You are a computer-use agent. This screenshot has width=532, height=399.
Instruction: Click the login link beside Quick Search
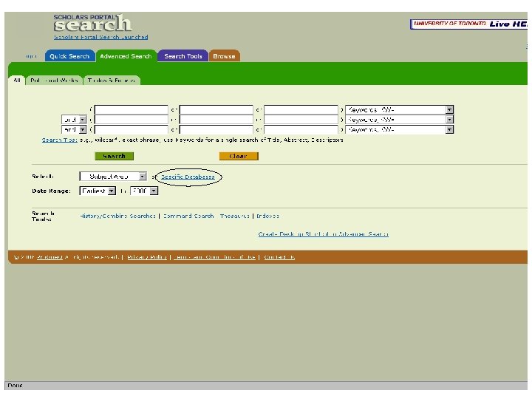[31, 56]
